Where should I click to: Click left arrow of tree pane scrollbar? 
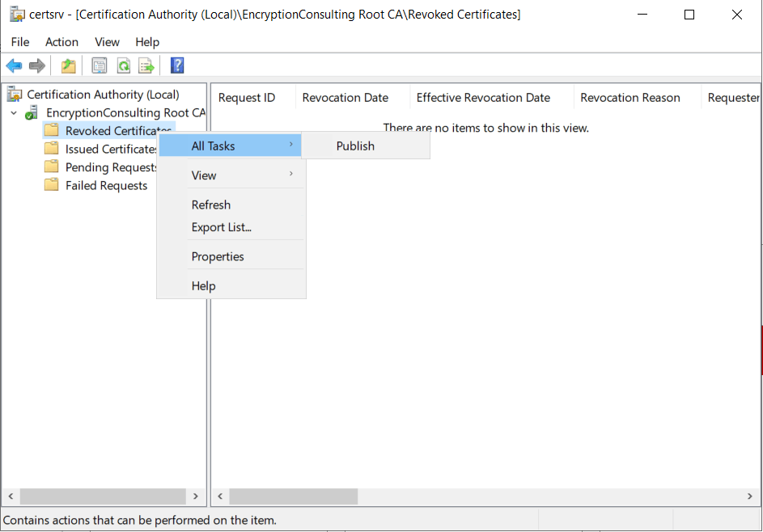click(11, 496)
